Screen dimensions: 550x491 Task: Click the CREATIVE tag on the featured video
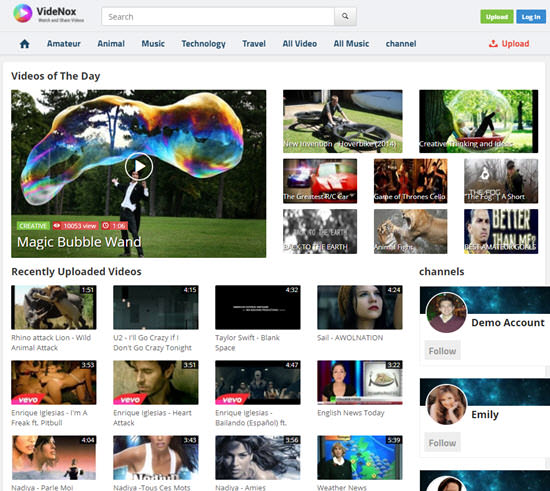33,226
